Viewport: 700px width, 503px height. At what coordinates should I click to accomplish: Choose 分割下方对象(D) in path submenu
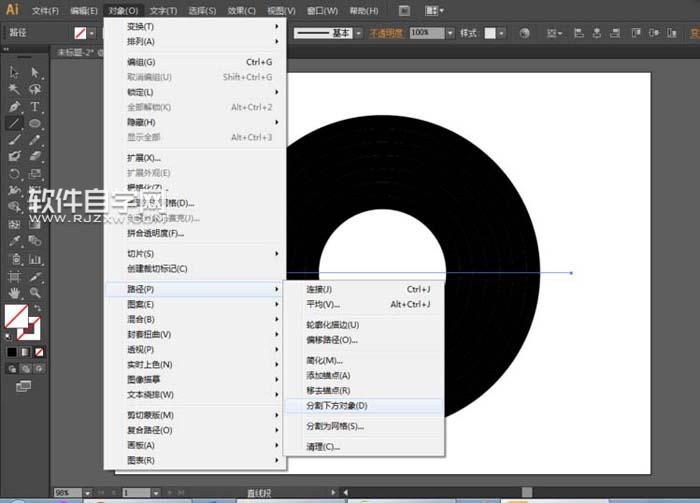(364, 406)
